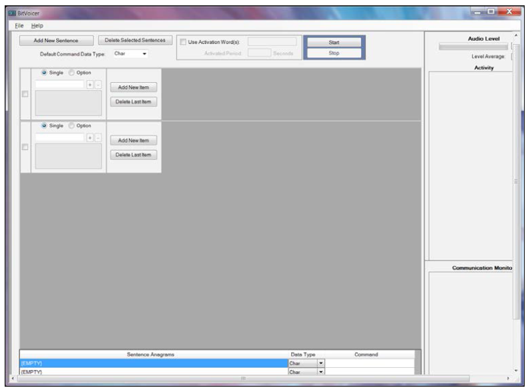Click the Activity log area
The image size is (532, 392).
(471, 166)
